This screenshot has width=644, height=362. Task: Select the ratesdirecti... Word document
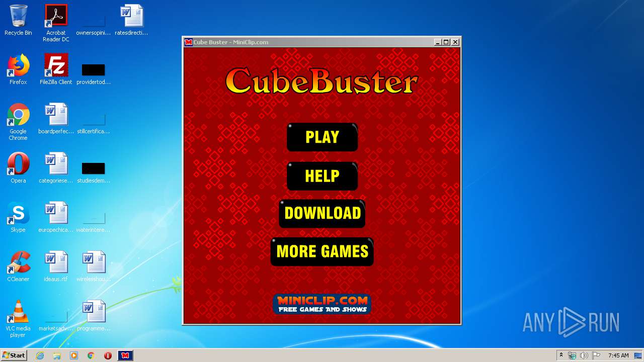point(131,20)
